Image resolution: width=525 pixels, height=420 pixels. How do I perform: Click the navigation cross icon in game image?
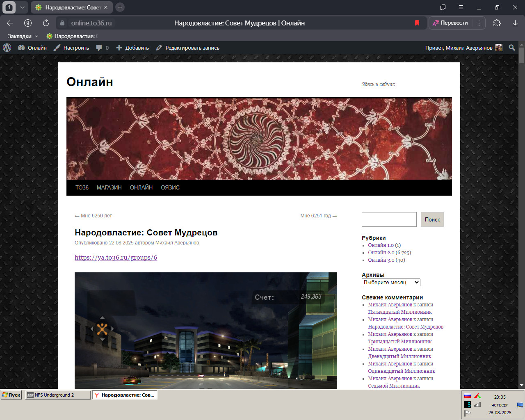tap(102, 329)
